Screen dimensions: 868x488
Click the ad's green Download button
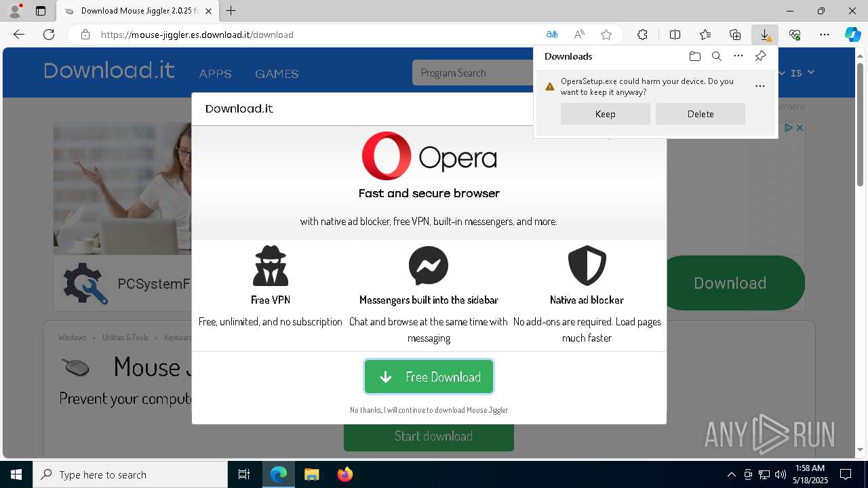(x=730, y=283)
